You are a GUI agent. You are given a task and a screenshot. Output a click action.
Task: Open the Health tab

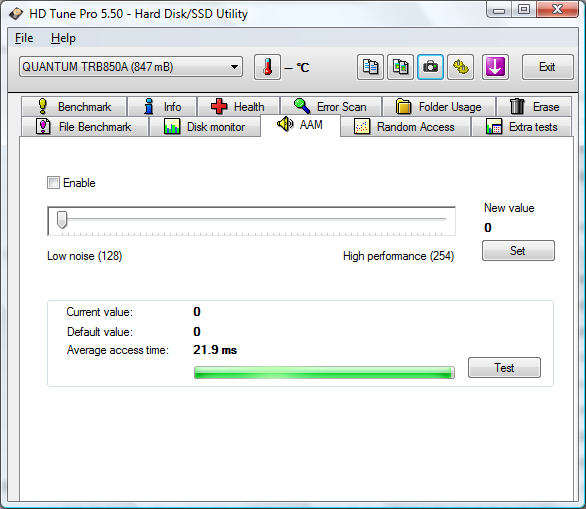click(238, 107)
